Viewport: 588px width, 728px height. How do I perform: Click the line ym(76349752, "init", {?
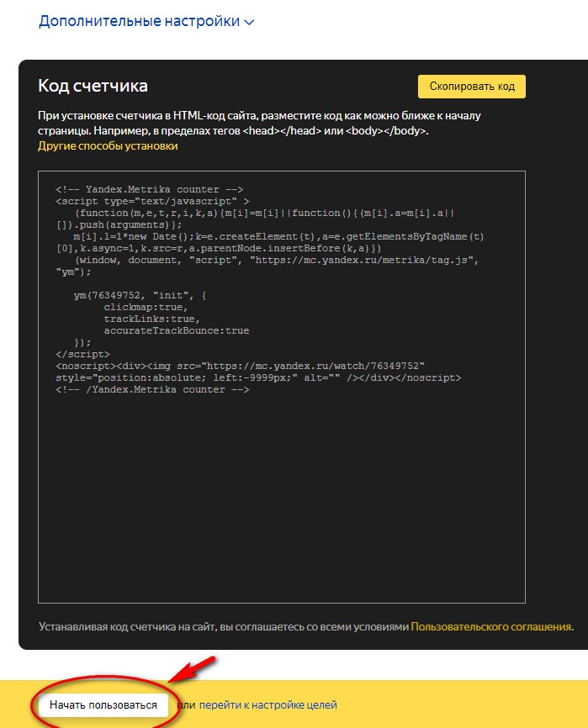[x=140, y=295]
